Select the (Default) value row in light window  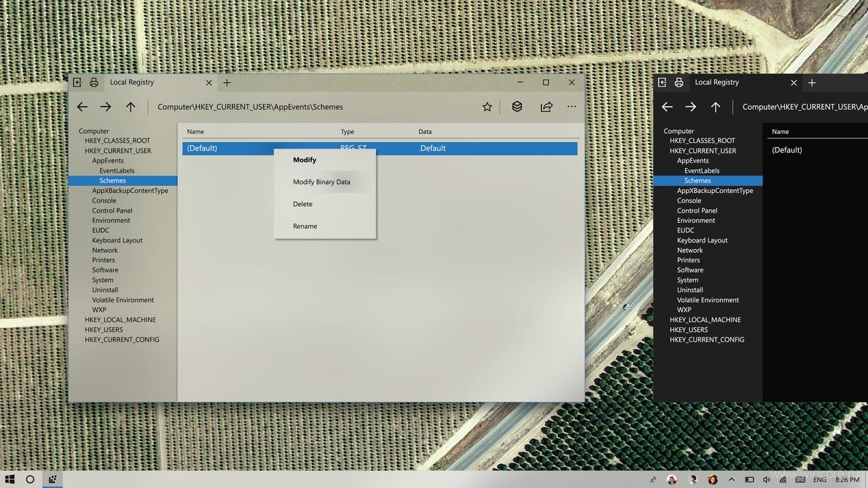(x=380, y=149)
